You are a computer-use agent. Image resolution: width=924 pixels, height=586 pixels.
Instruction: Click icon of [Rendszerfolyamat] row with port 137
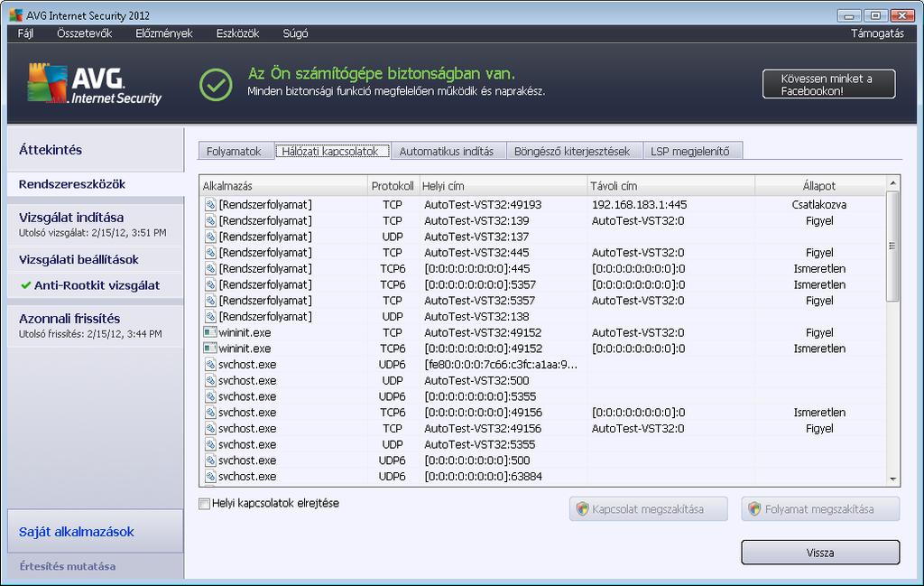click(x=210, y=237)
